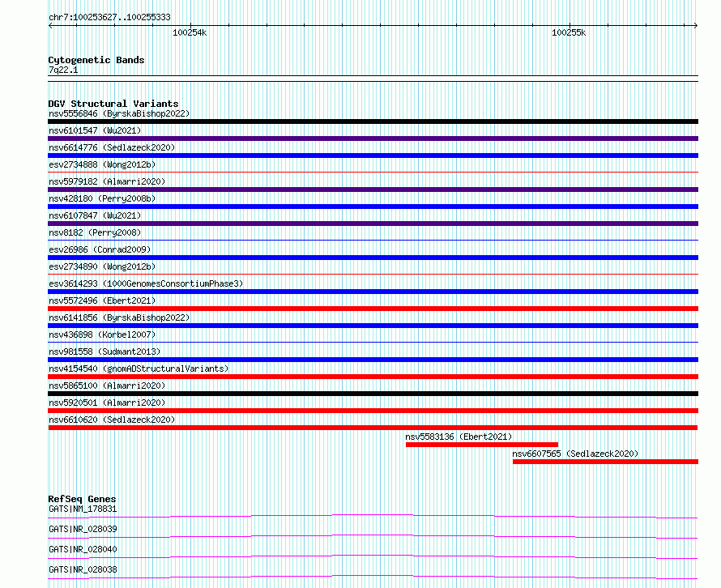The height and width of the screenshot is (588, 721).
Task: Click the blue bar under esv26986
Action: pos(373,258)
